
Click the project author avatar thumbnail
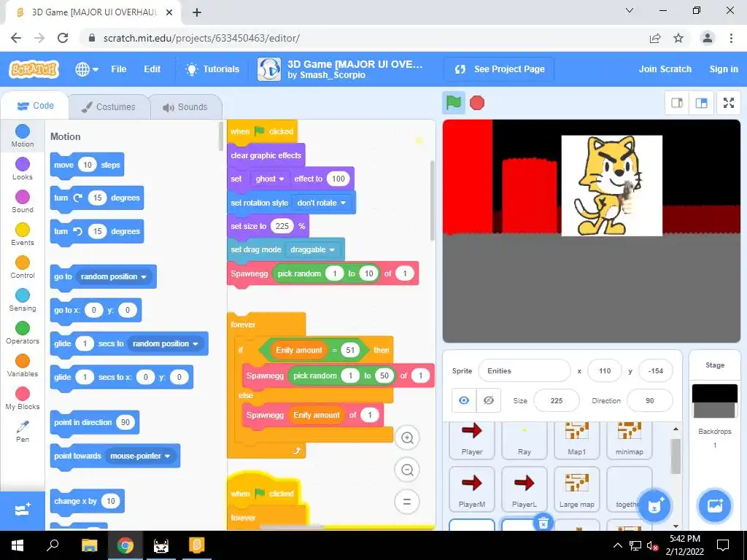[x=269, y=69]
